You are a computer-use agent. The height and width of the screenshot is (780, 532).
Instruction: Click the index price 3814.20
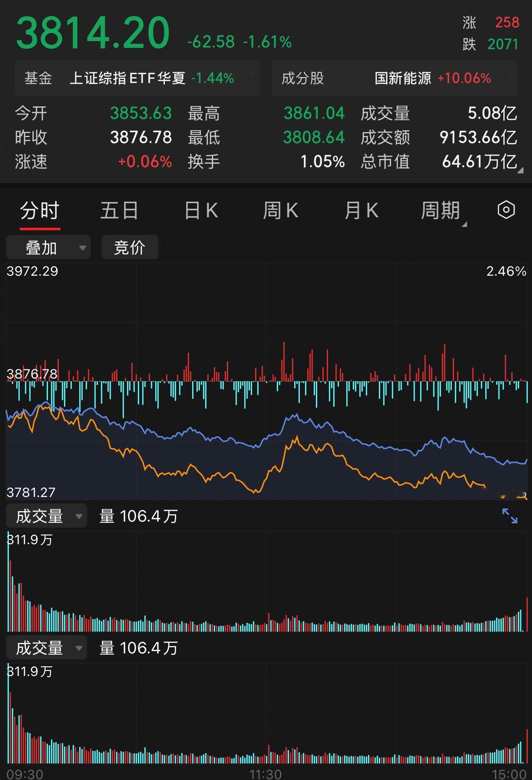(93, 33)
